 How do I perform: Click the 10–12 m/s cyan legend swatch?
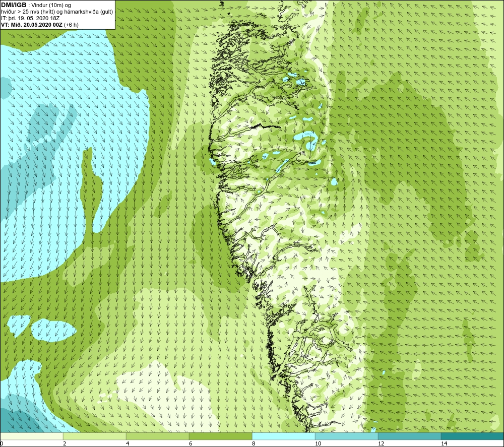[347, 436]
